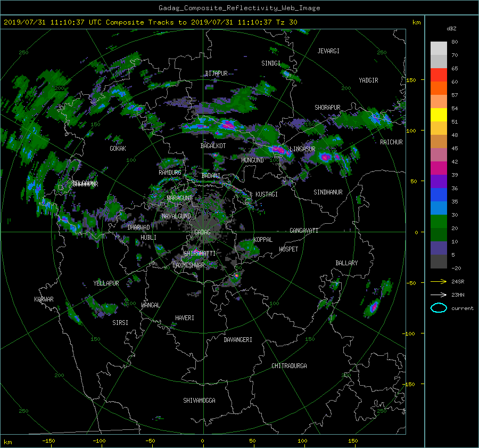Viewport: 479px width, 448px height.
Task: Click the BALLARY city label
Action: point(346,263)
